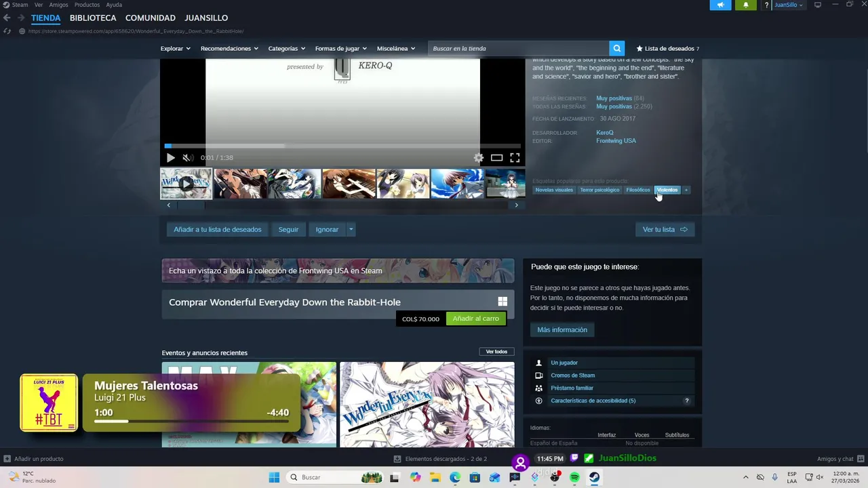The image size is (868, 488).
Task: Seek on the trailer progress bar
Action: click(342, 146)
